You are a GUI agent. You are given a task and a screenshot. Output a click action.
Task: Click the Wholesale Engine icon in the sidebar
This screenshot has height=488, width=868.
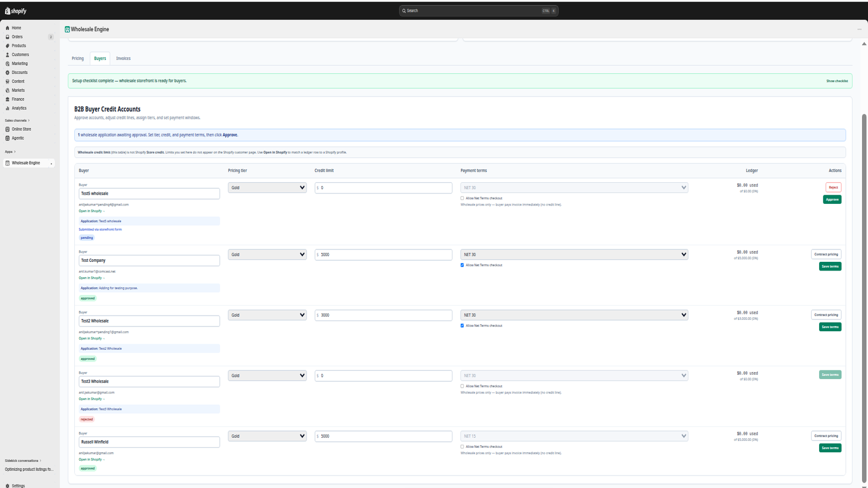[8, 163]
